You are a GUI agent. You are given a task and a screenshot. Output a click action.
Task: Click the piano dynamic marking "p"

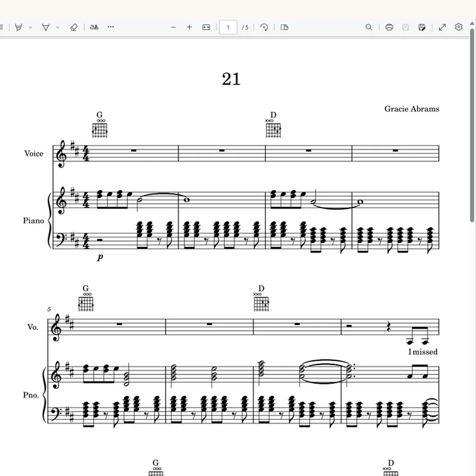tap(100, 257)
